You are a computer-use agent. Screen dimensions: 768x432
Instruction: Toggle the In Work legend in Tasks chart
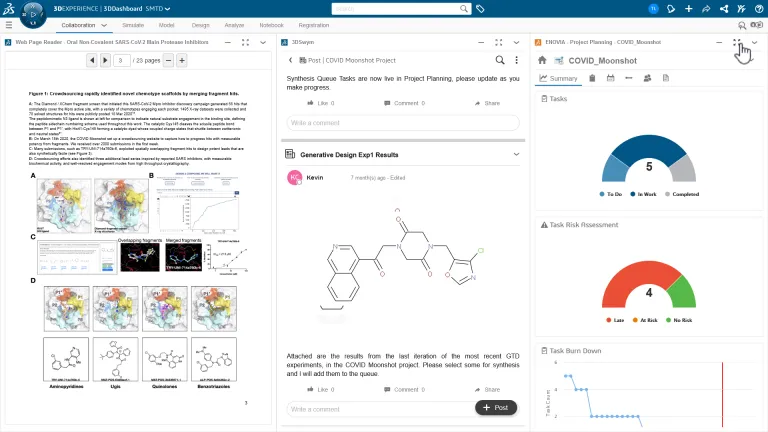pyautogui.click(x=643, y=194)
